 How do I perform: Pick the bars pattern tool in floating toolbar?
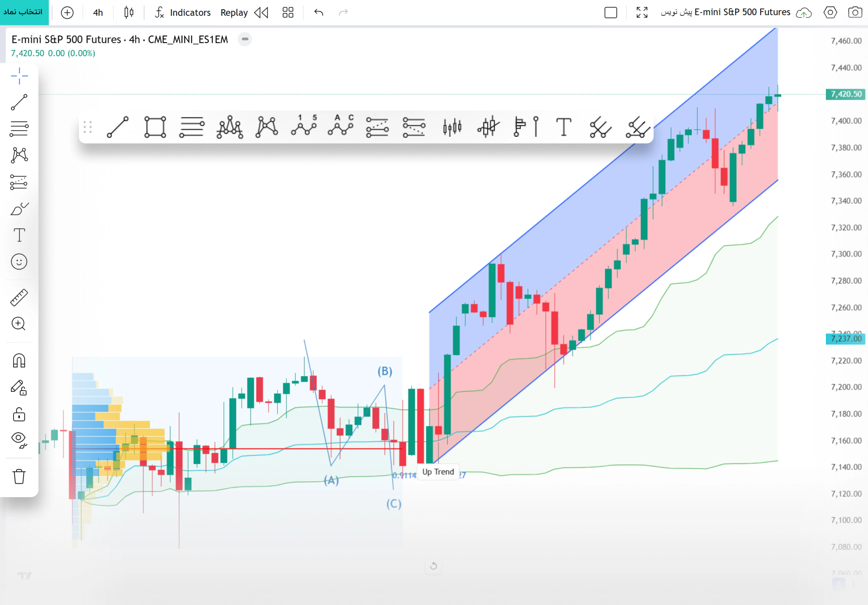452,127
